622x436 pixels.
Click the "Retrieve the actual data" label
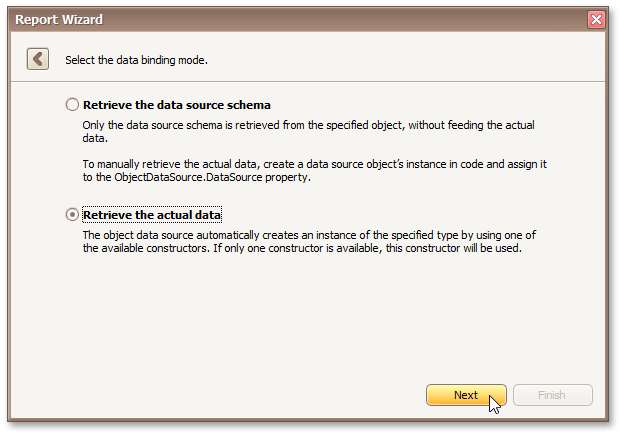tap(152, 215)
